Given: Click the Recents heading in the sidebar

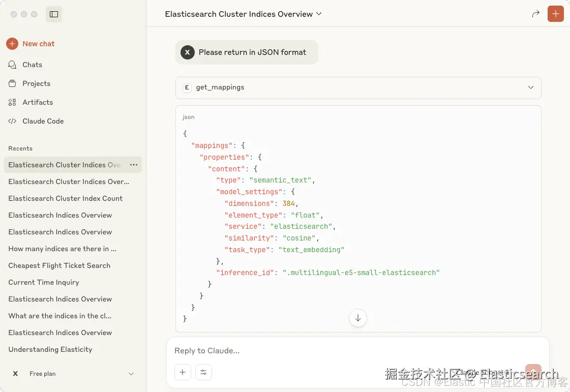Looking at the screenshot, I should point(20,148).
